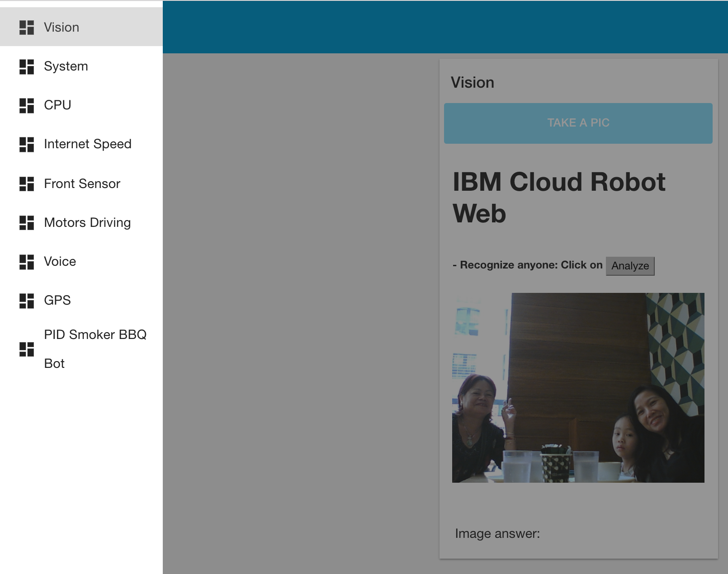
Task: Click Analyze to recognize faces
Action: tap(630, 266)
